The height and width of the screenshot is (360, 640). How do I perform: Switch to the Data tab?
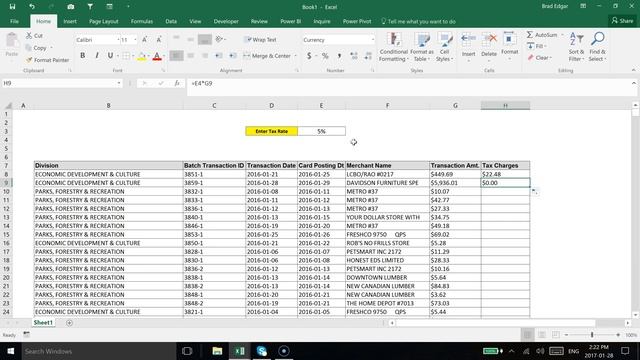point(171,21)
